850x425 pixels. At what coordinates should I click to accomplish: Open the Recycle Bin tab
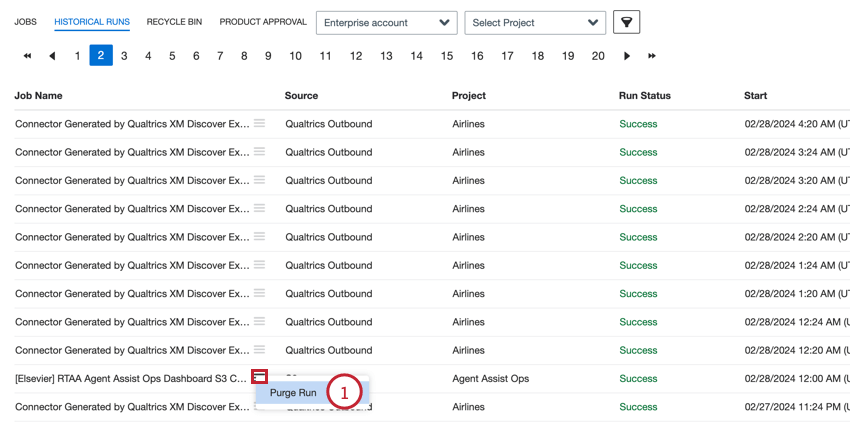[x=174, y=22]
